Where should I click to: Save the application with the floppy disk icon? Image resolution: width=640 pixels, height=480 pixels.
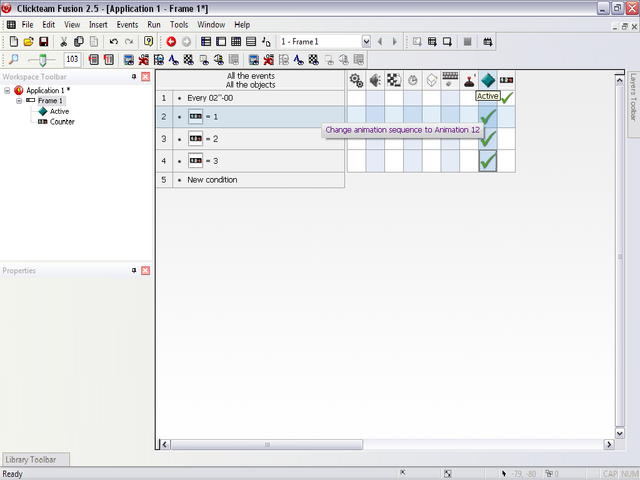click(x=43, y=42)
